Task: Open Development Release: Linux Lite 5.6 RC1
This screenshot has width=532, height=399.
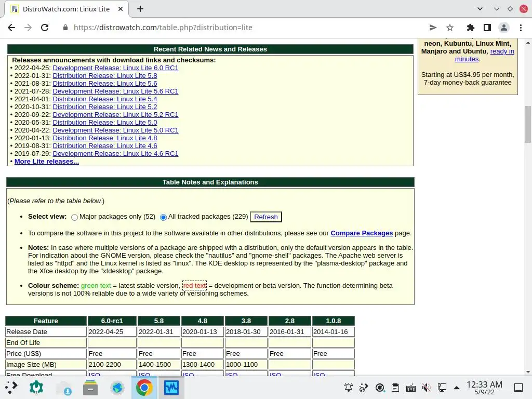Action: (x=115, y=91)
